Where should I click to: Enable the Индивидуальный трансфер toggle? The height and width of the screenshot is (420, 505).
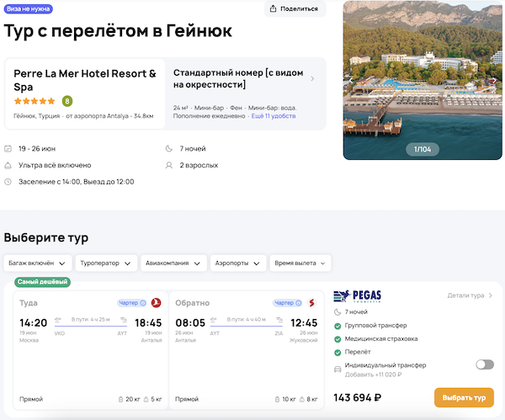coord(484,364)
